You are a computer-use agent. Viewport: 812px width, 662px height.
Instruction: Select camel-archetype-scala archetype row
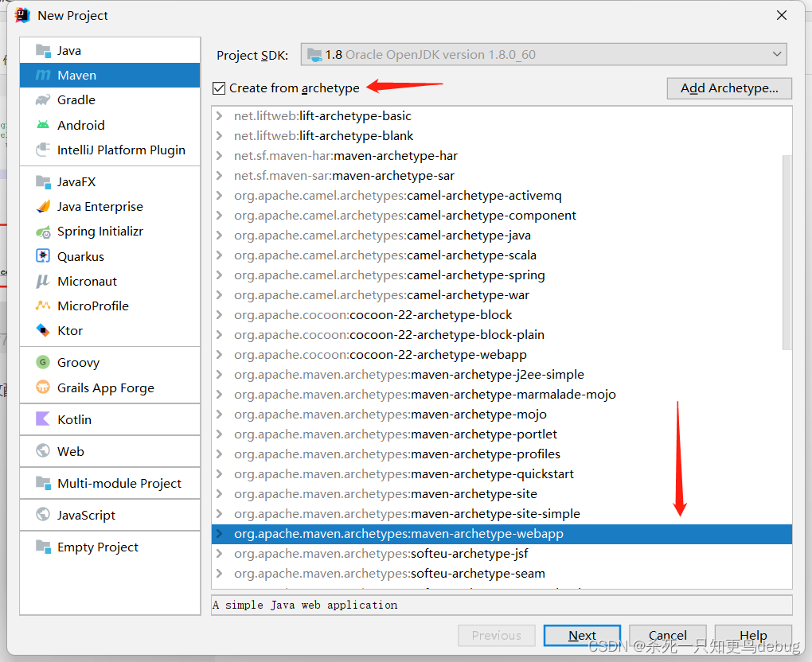pos(502,255)
